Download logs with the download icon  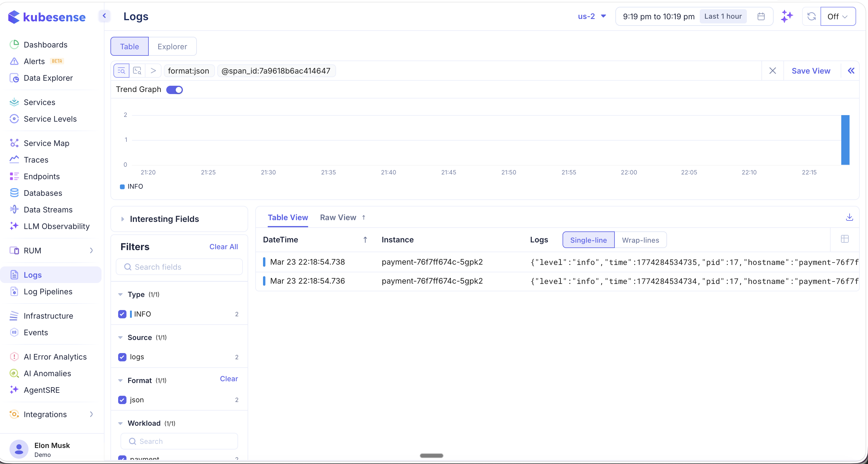pos(849,217)
